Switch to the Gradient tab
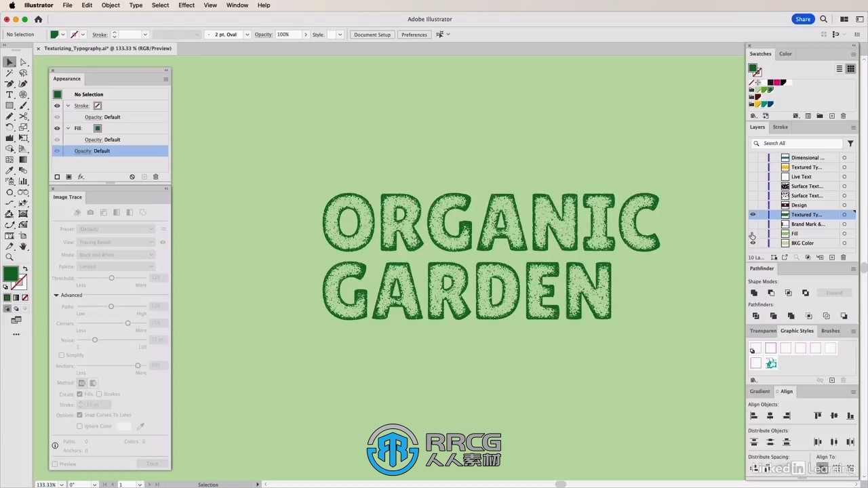Viewport: 868px width, 488px height. click(x=759, y=391)
